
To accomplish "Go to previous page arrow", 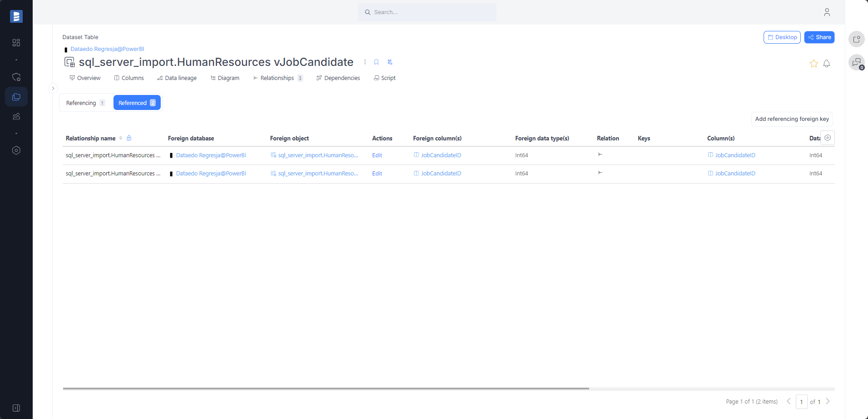I will pyautogui.click(x=789, y=401).
